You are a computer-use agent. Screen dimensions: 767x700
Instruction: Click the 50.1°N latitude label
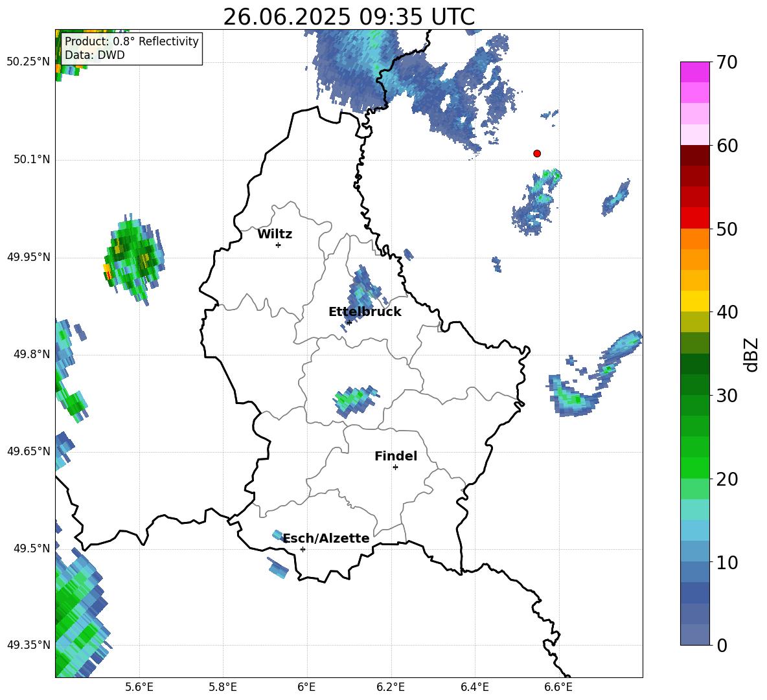pos(32,160)
